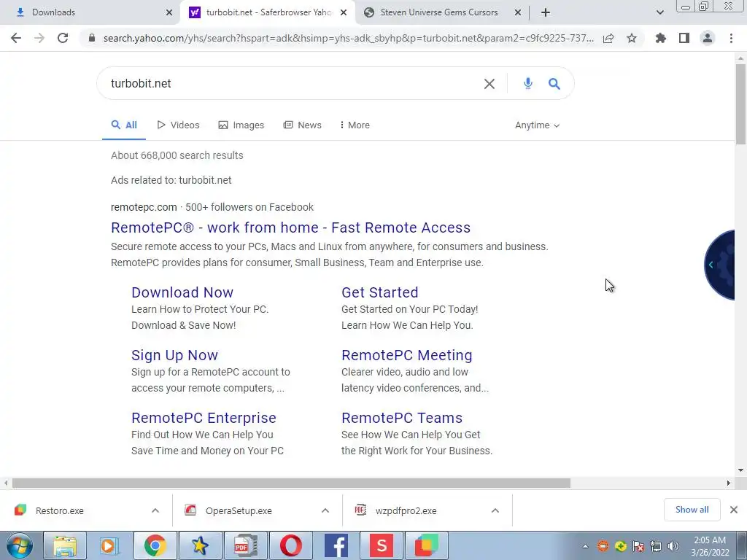Show hidden system tray icons

point(585,546)
